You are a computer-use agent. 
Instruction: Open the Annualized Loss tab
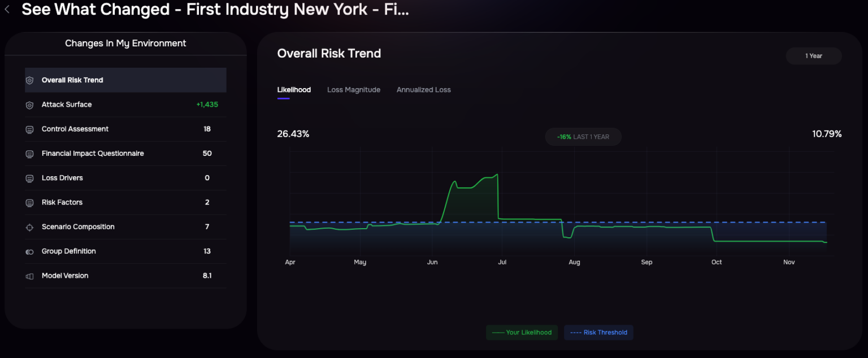423,89
